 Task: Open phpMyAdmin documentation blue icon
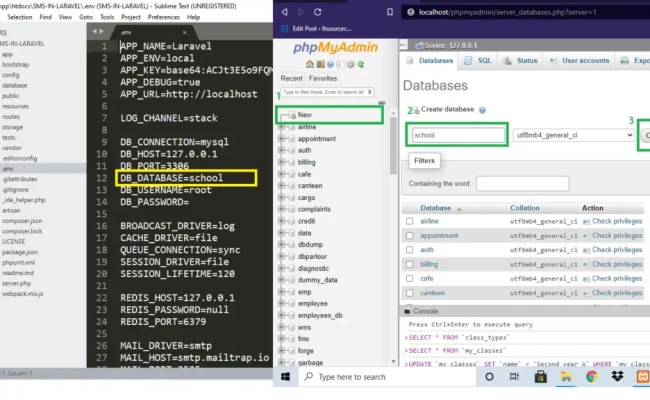(x=330, y=64)
